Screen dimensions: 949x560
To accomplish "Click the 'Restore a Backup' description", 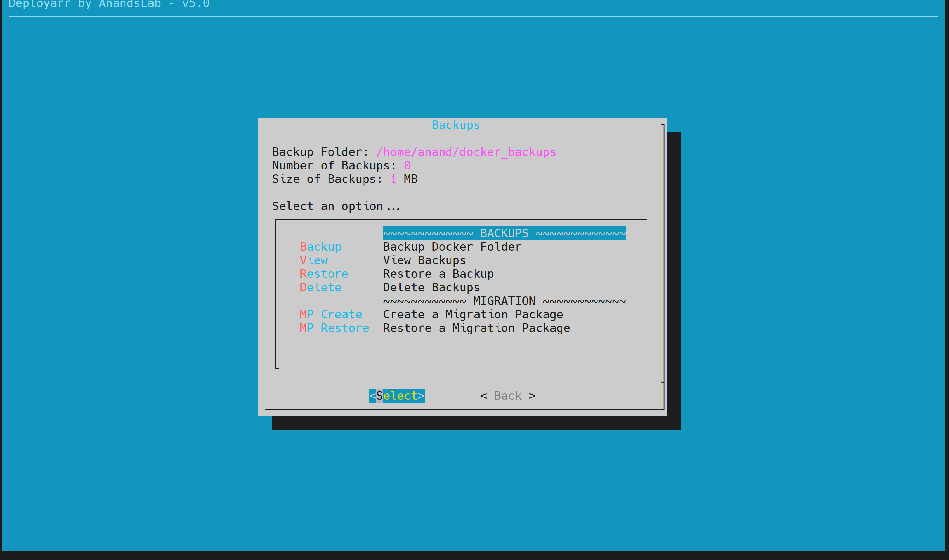I will [438, 274].
